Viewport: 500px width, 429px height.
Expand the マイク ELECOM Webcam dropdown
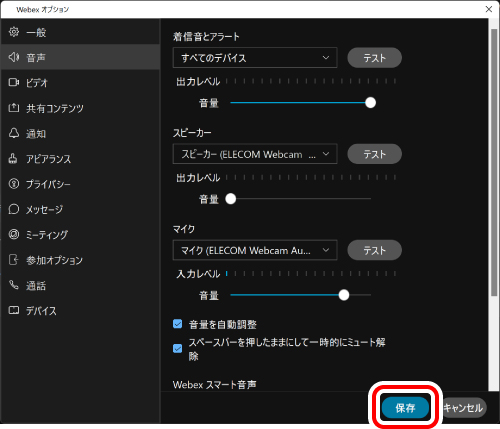[255, 250]
